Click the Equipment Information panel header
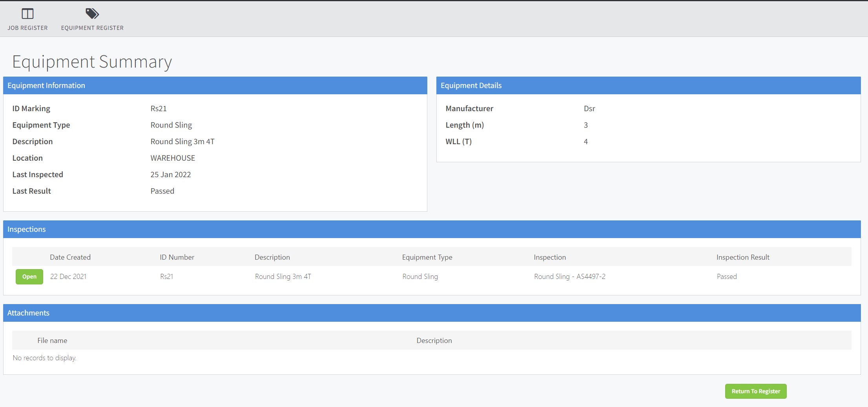The height and width of the screenshot is (407, 868). tap(215, 86)
